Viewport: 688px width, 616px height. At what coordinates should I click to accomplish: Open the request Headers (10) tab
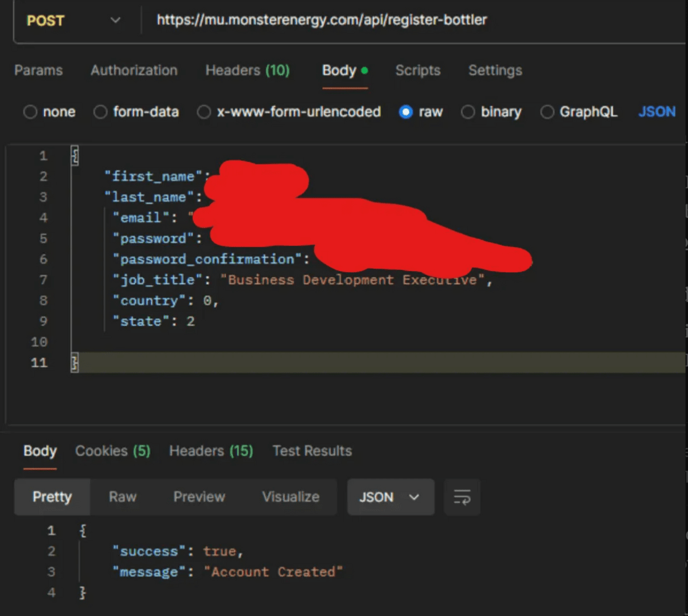coord(248,70)
